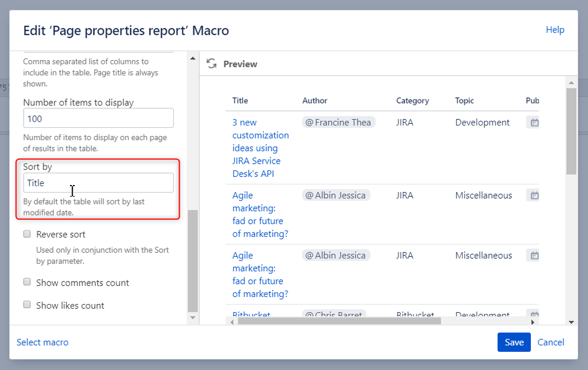Enable the Reverse sort checkbox
This screenshot has width=588, height=370.
27,234
